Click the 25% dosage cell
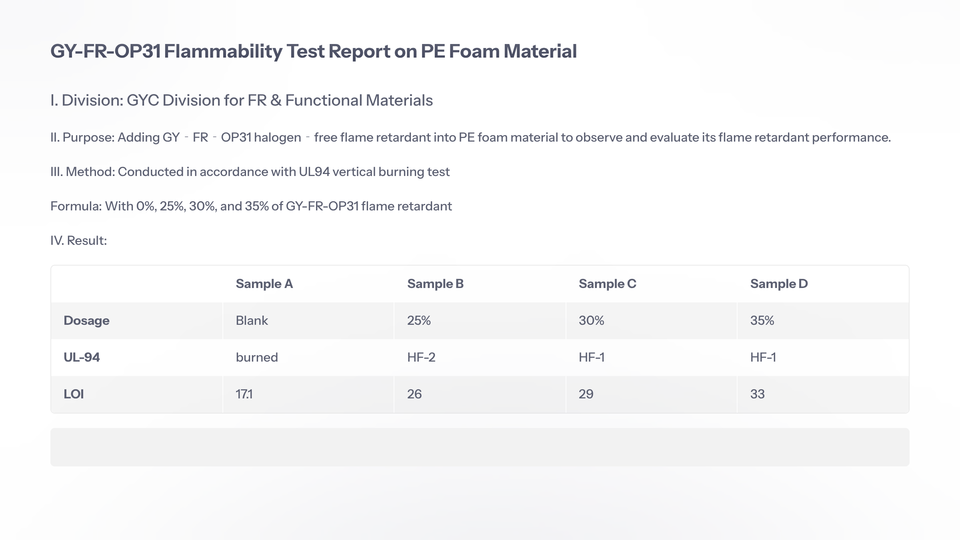Viewport: 960px width, 540px height. coord(420,321)
